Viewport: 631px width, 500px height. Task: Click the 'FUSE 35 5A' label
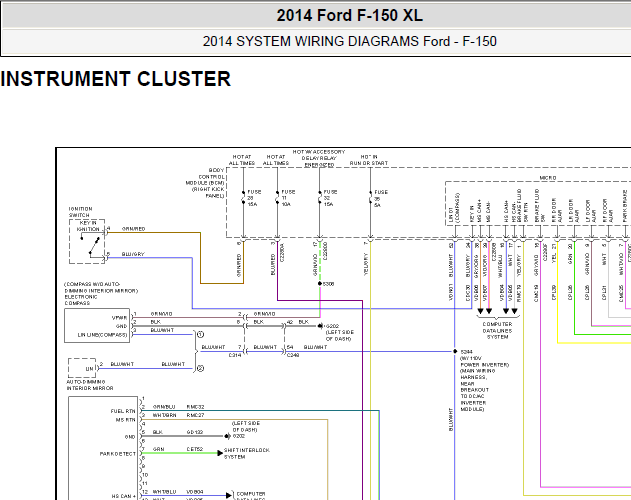381,198
